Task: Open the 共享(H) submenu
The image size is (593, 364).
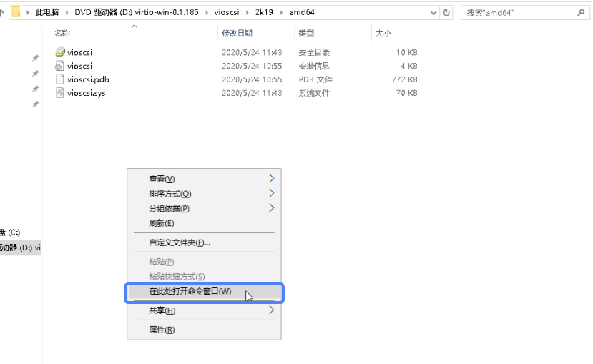Action: 204,310
